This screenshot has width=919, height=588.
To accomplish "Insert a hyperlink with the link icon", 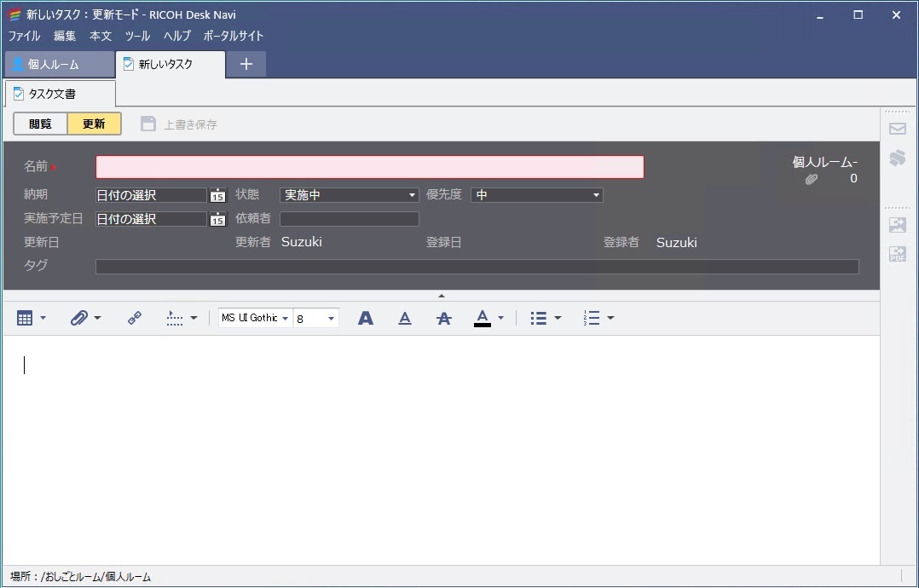I will tap(136, 317).
